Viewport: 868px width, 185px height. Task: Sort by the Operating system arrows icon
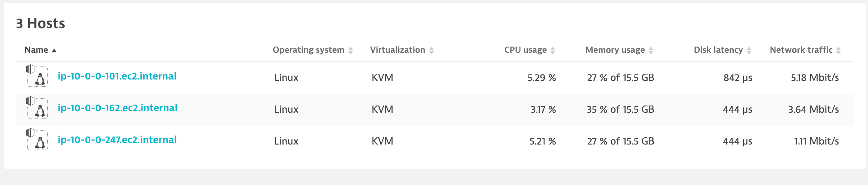click(351, 51)
